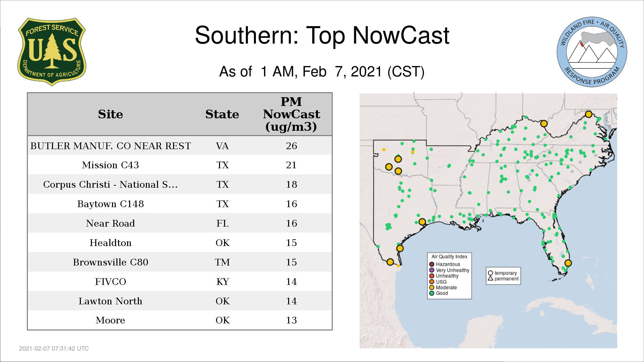Click the Hazardous legend circle
The image size is (644, 362).
pyautogui.click(x=432, y=264)
